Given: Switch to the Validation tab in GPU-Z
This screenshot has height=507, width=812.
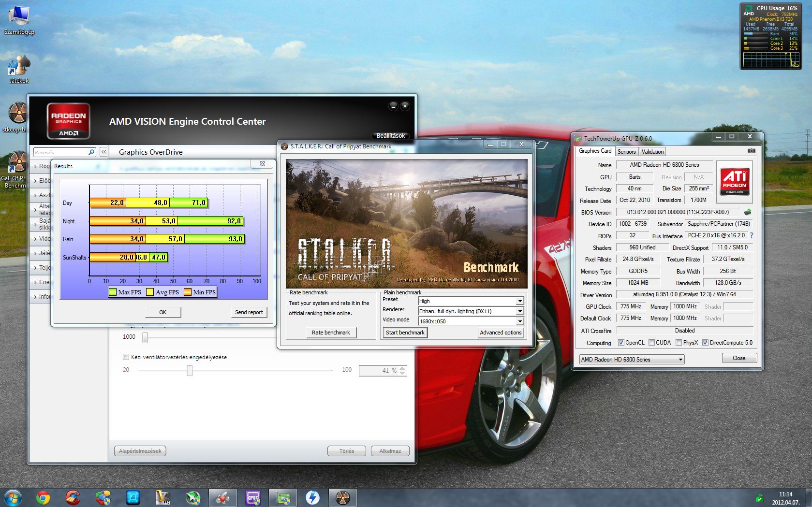Looking at the screenshot, I should point(652,151).
